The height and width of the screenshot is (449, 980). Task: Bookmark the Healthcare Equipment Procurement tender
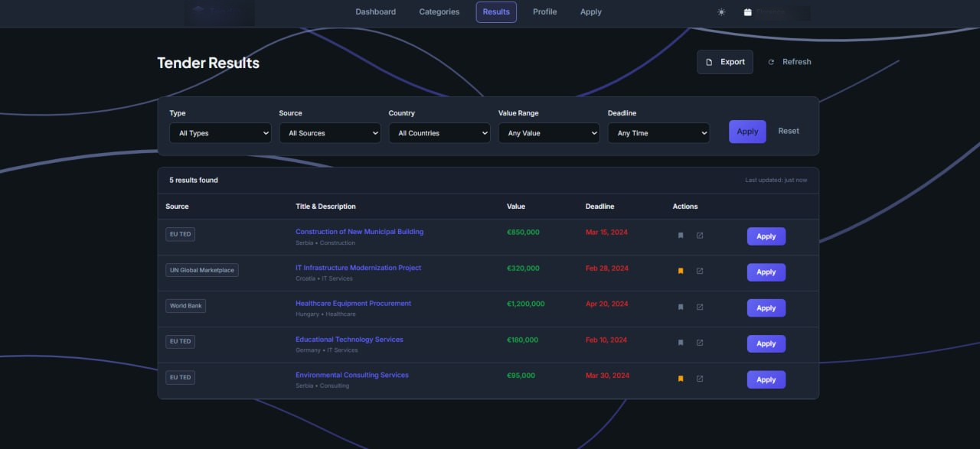(681, 307)
